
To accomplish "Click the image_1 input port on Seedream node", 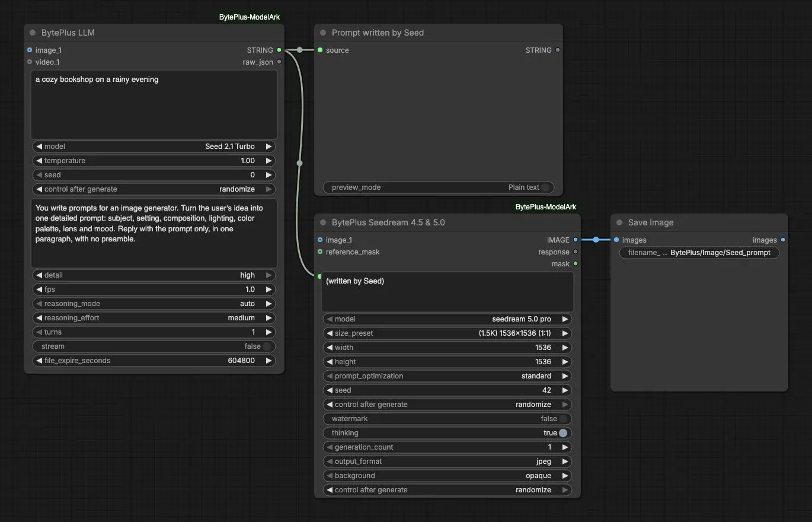I will pos(320,240).
